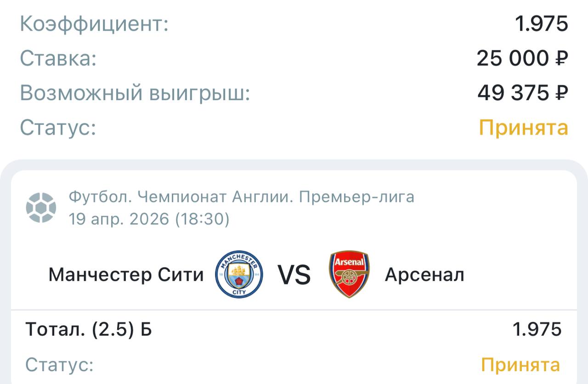Click the 1.975 odds in the Тотал row
The width and height of the screenshot is (588, 384).
pos(537,329)
